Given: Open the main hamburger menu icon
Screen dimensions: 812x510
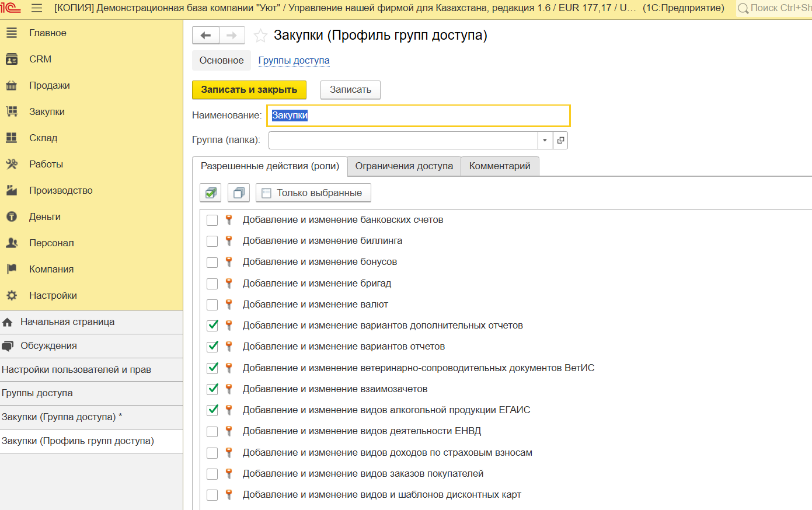Looking at the screenshot, I should tap(37, 8).
